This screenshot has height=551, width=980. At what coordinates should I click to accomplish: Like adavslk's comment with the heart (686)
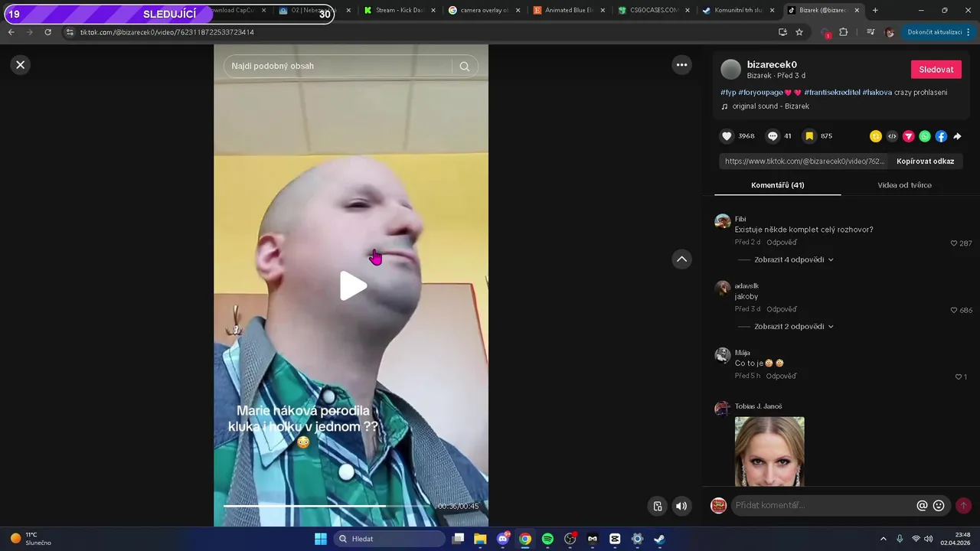[x=954, y=310]
